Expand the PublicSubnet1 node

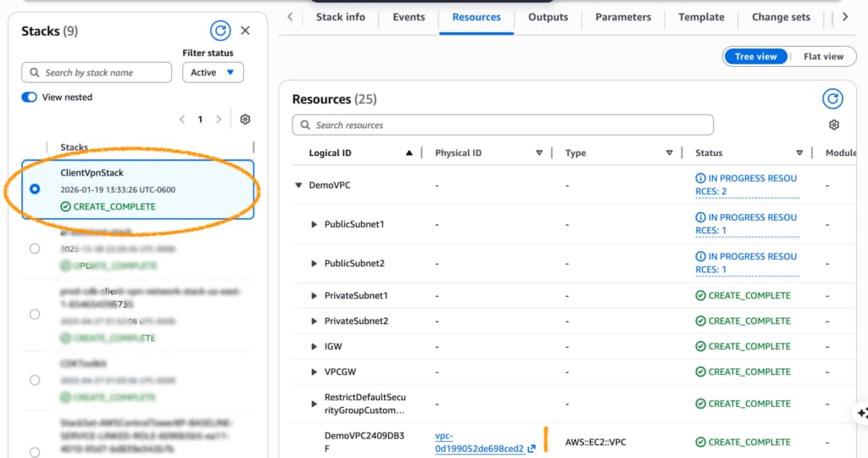tap(315, 225)
